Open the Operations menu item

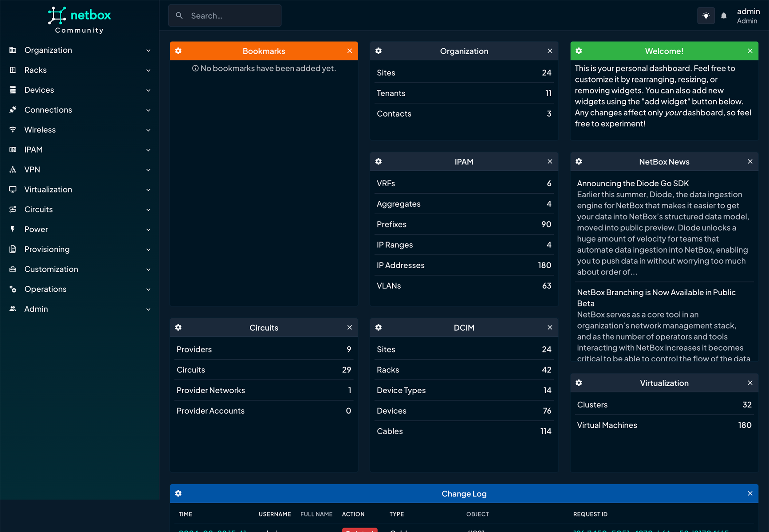point(80,289)
